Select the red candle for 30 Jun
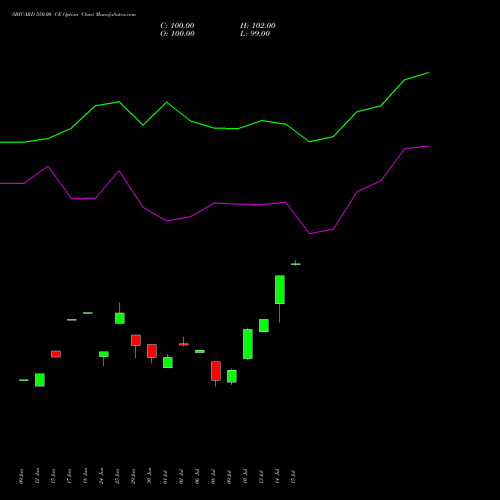Viewport: 500px width, 500px height. pyautogui.click(x=152, y=351)
